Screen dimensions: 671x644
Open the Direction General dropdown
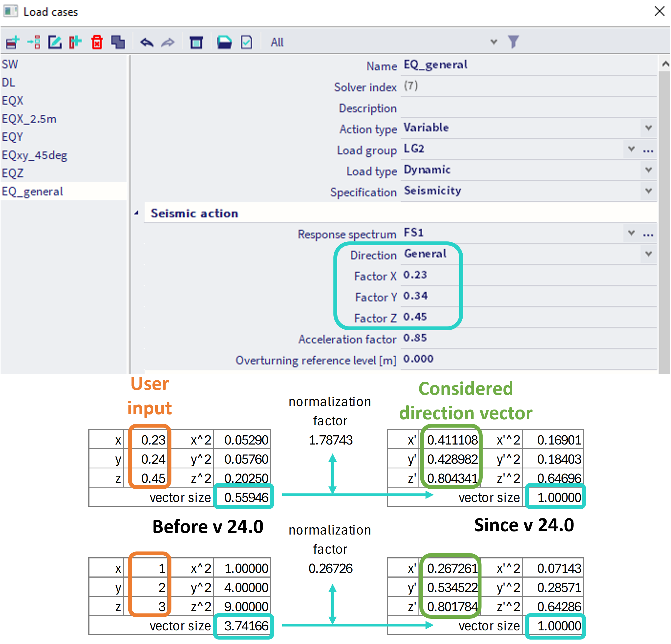point(648,254)
